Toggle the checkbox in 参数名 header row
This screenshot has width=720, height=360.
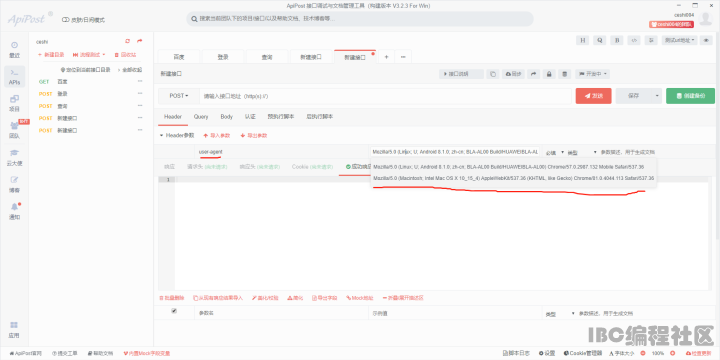coord(174,311)
